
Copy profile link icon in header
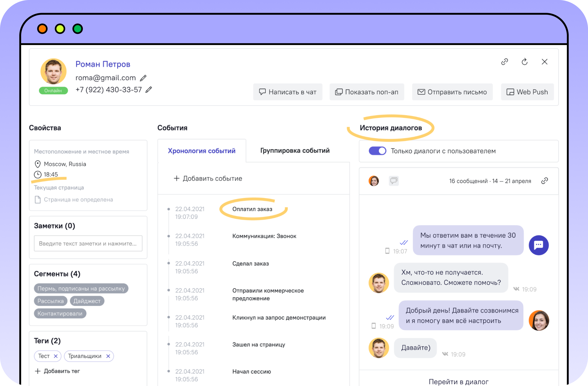[504, 62]
